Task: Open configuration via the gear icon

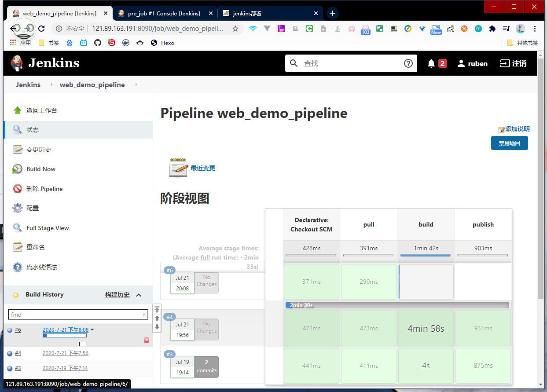Action: click(17, 208)
